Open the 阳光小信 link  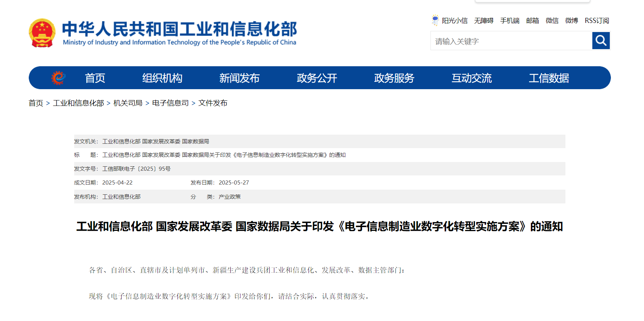click(x=455, y=21)
